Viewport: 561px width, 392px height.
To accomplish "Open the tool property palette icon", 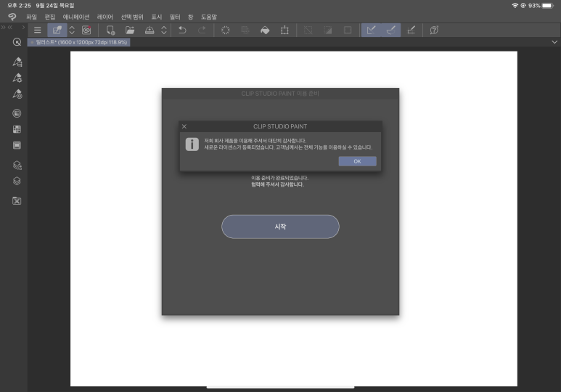I will tap(17, 78).
